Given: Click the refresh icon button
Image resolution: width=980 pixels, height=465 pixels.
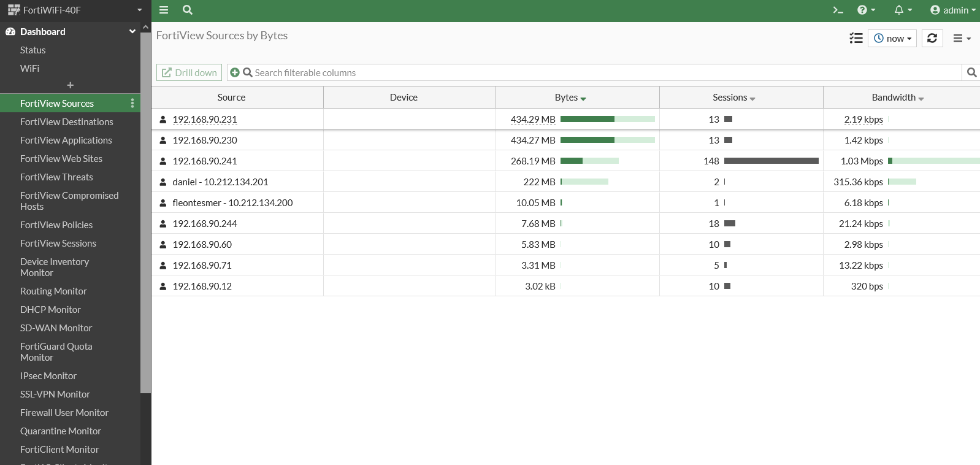Looking at the screenshot, I should (932, 38).
